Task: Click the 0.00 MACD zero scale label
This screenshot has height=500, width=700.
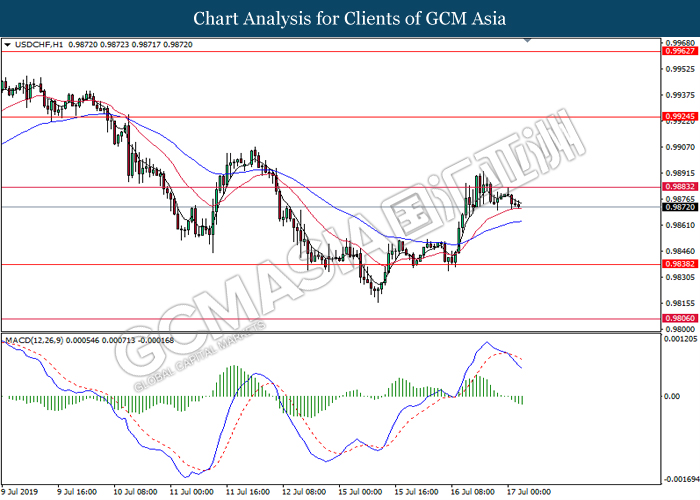Action: tap(673, 396)
